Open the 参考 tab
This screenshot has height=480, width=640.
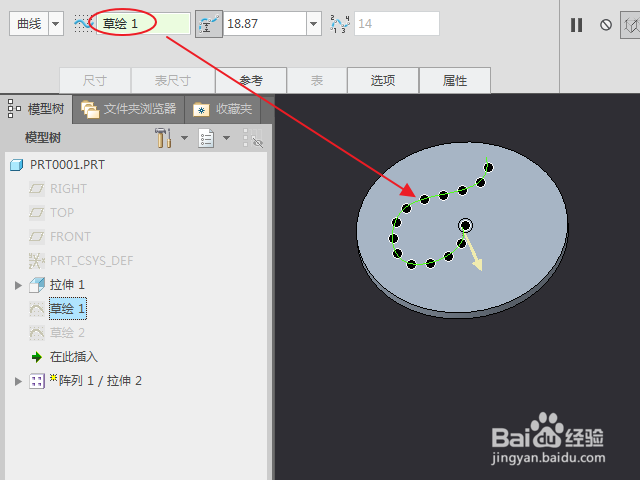[x=251, y=80]
